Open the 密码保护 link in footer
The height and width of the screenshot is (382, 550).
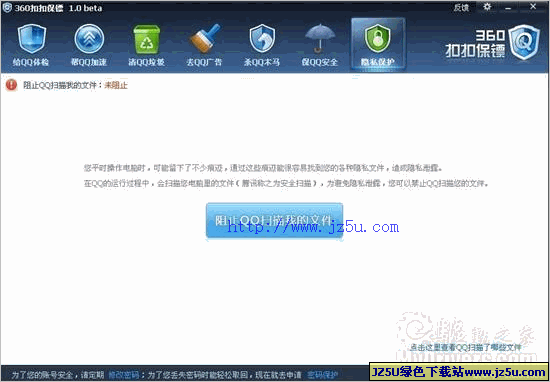pos(322,374)
